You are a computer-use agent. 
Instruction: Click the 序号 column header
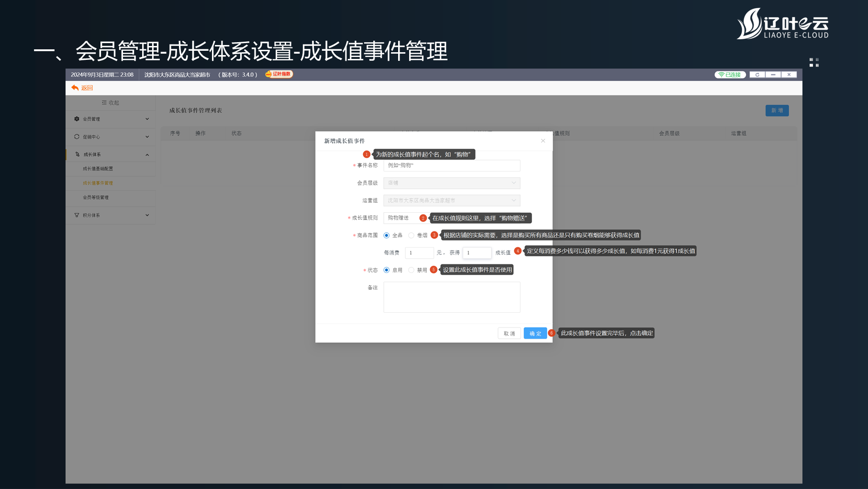(x=175, y=133)
